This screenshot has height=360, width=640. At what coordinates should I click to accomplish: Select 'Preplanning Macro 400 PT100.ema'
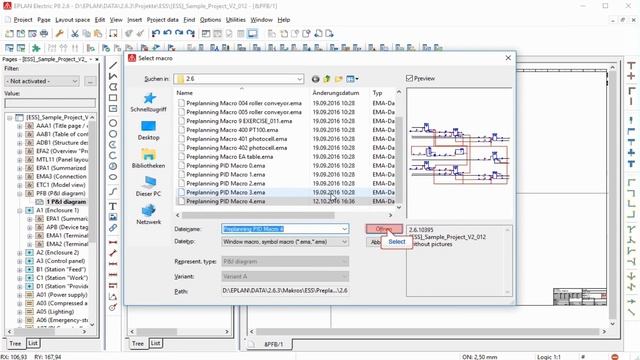(232, 130)
